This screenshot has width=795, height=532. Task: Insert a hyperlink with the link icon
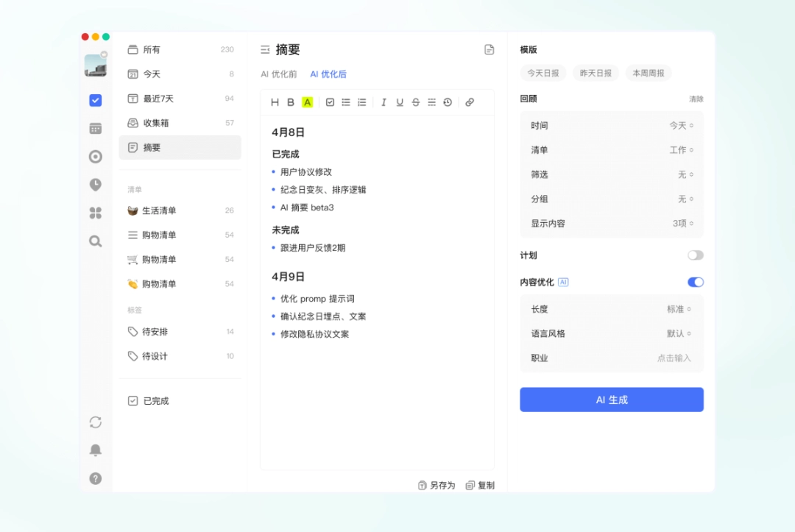click(x=470, y=102)
